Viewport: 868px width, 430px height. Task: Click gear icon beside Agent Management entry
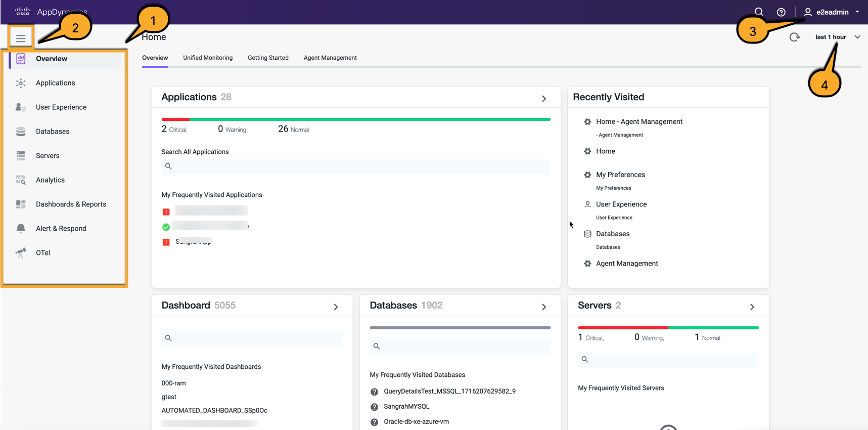587,264
